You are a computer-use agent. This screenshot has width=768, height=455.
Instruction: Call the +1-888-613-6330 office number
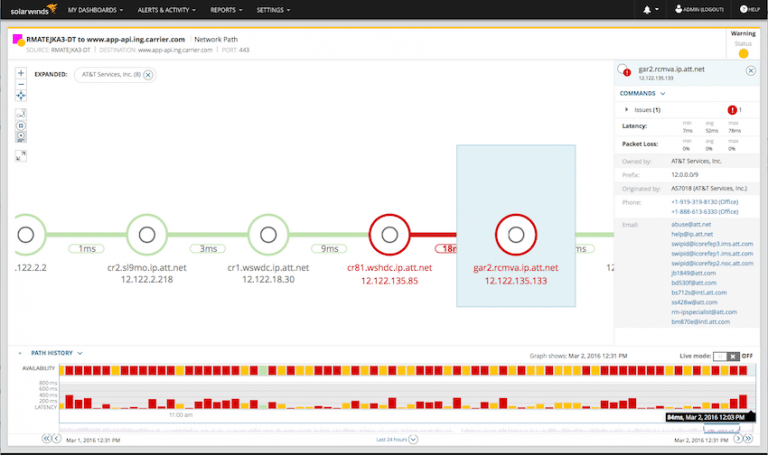click(704, 212)
